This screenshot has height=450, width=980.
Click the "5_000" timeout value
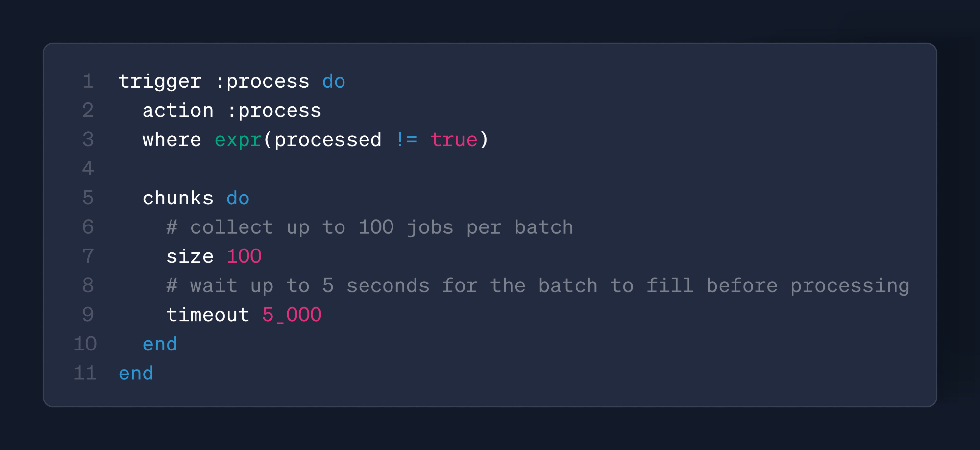[x=292, y=315]
